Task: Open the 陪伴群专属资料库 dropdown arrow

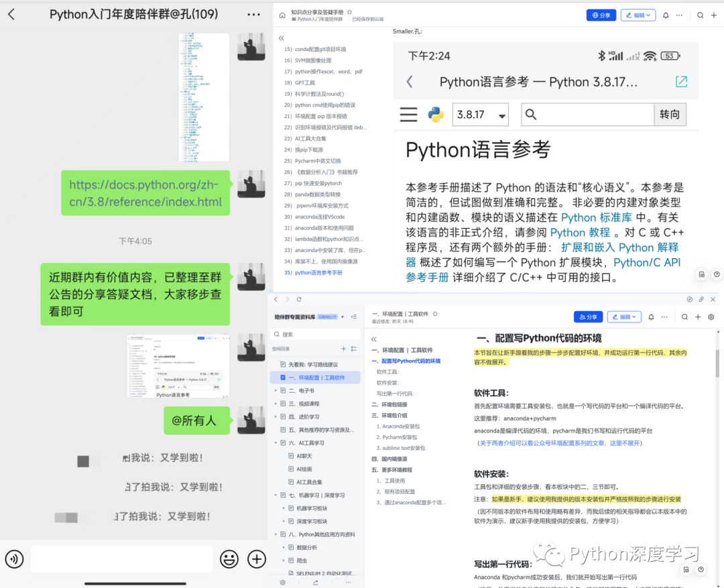Action: [343, 317]
